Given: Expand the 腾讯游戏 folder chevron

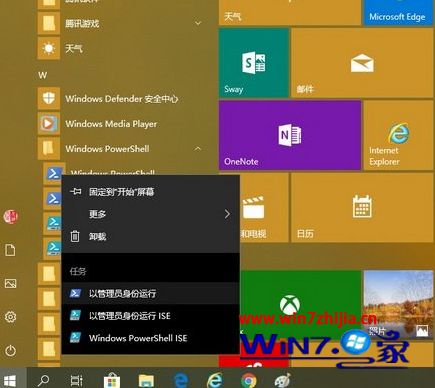Looking at the screenshot, I should pos(198,23).
